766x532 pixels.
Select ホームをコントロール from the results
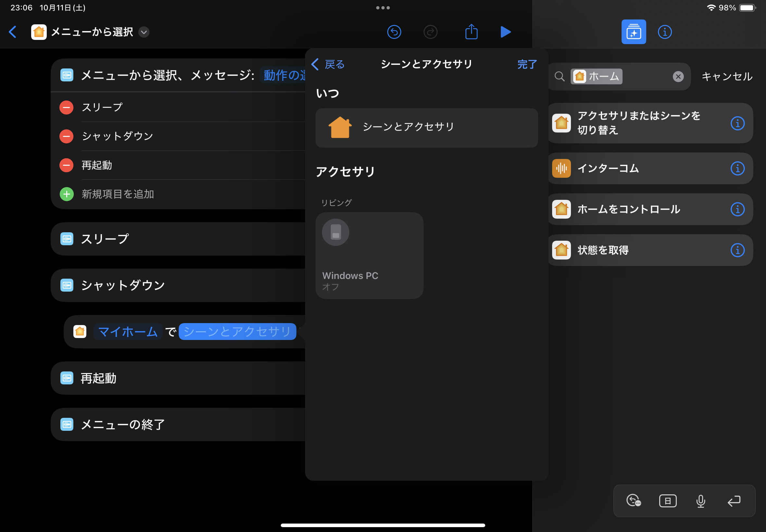click(629, 209)
